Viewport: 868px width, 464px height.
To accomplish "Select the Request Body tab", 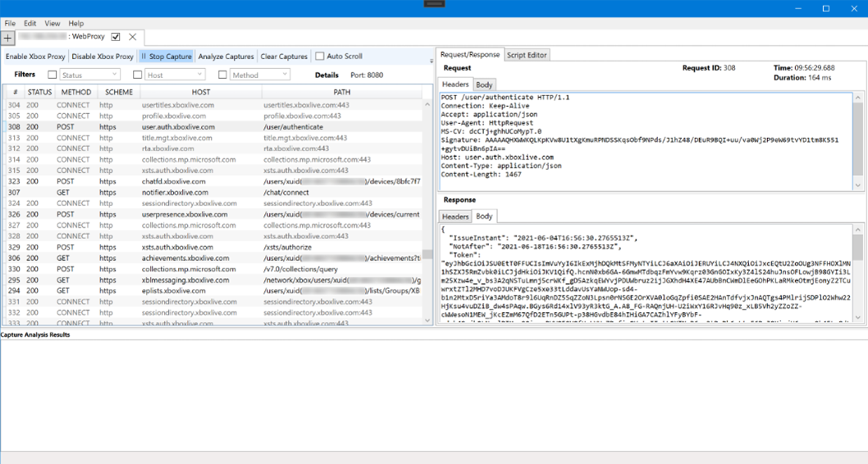I will pos(484,85).
